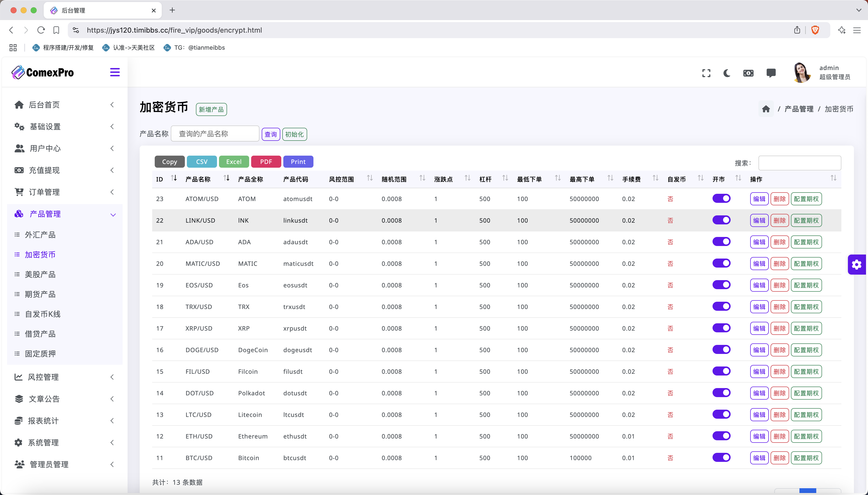Sort by 风控范围 column arrows
Image resolution: width=868 pixels, height=495 pixels.
point(370,178)
